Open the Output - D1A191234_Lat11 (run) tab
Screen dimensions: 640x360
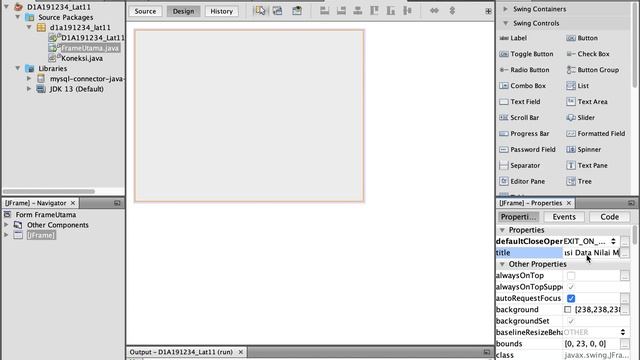point(181,352)
